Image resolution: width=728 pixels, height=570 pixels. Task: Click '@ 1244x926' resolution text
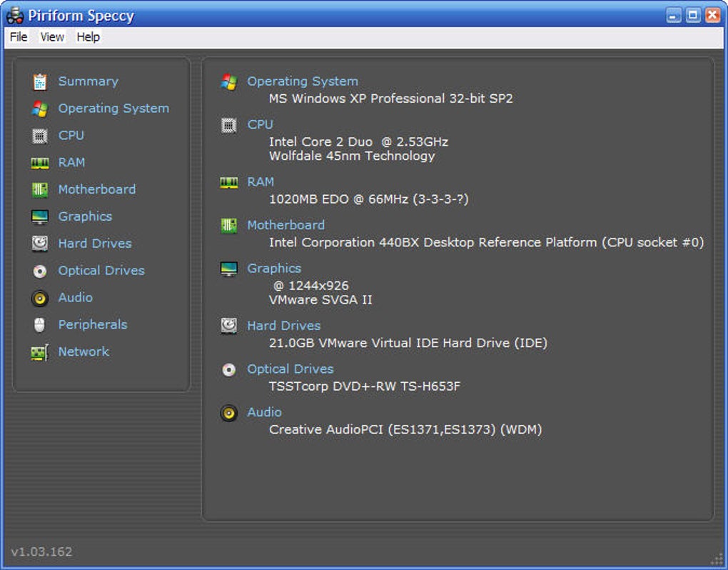[311, 286]
